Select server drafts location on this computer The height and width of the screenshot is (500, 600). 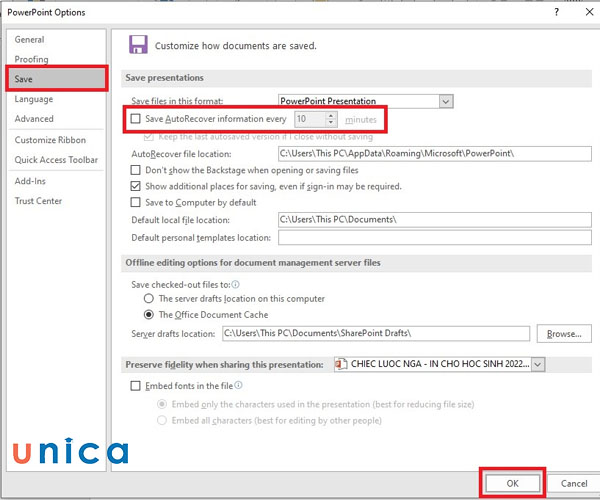(x=149, y=298)
